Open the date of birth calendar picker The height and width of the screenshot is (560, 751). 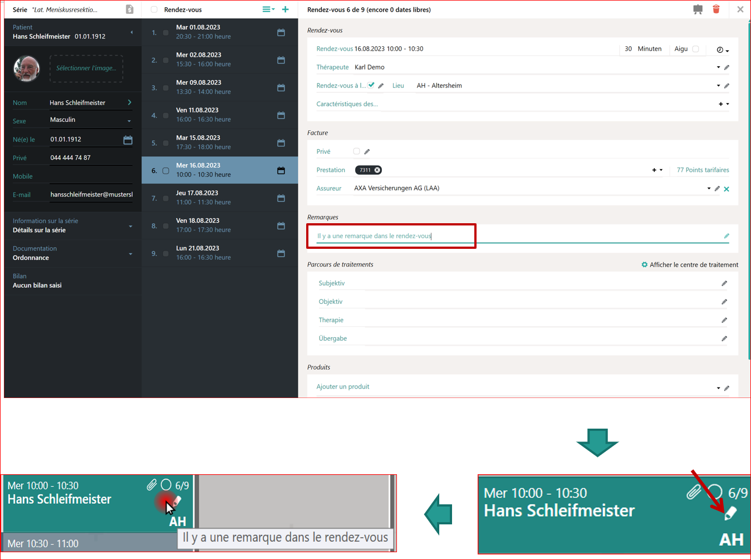pos(127,140)
